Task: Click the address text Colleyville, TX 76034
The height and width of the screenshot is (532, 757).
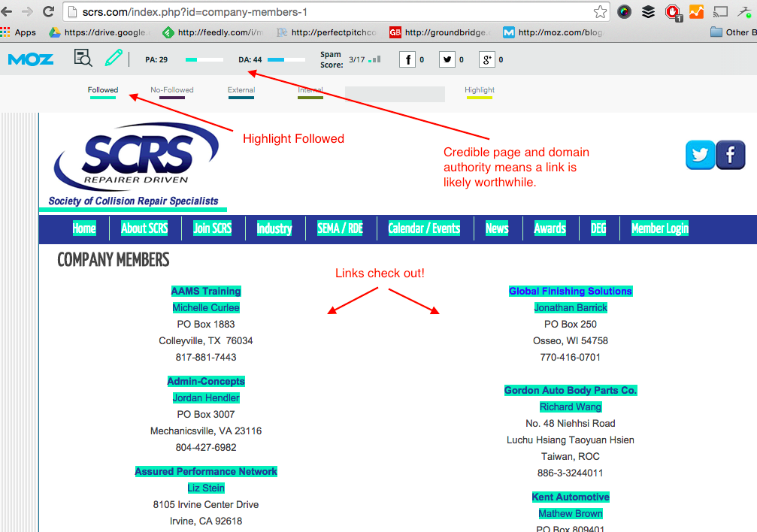Action: coord(206,341)
